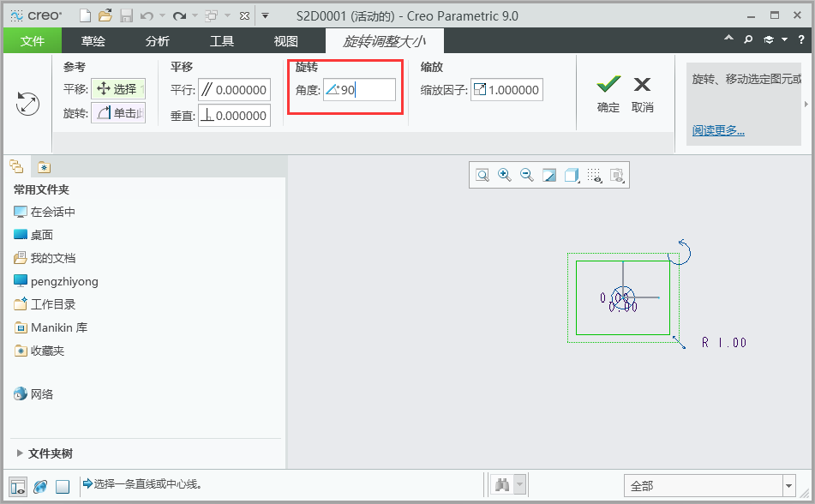Click the 平行 translation value field
The image size is (815, 504).
pos(235,90)
